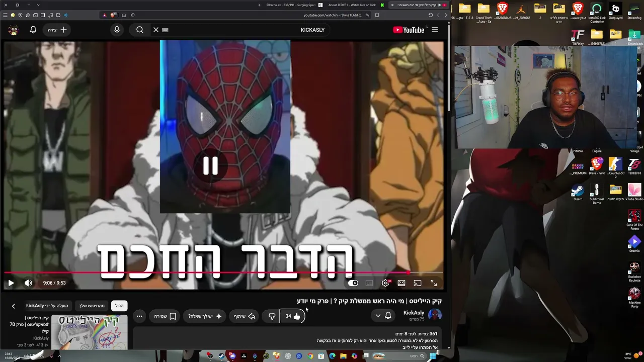Open the Outplayed desktop shortcut
The image size is (644, 362).
[x=615, y=12]
